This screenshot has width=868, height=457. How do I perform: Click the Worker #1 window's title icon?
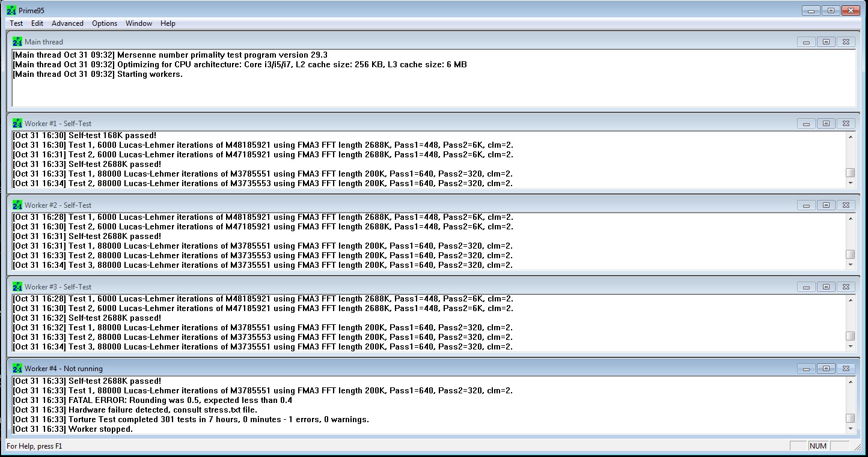pyautogui.click(x=17, y=124)
